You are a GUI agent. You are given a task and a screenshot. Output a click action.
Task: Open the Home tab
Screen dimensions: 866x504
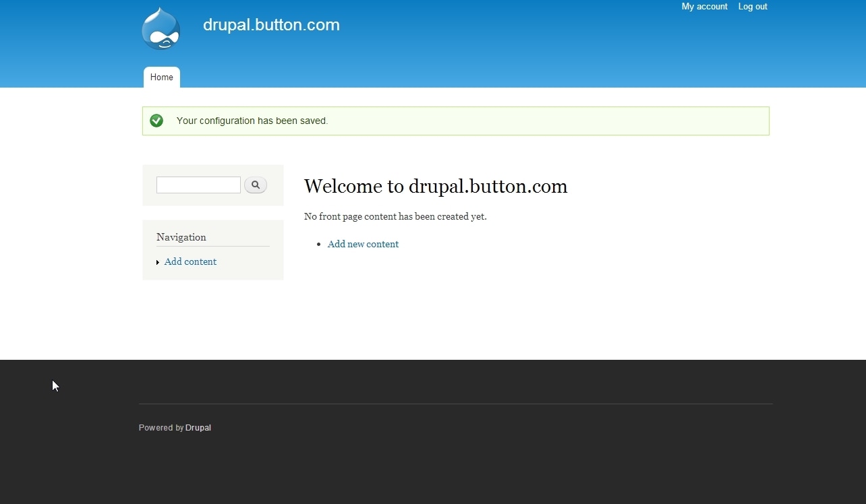click(162, 77)
